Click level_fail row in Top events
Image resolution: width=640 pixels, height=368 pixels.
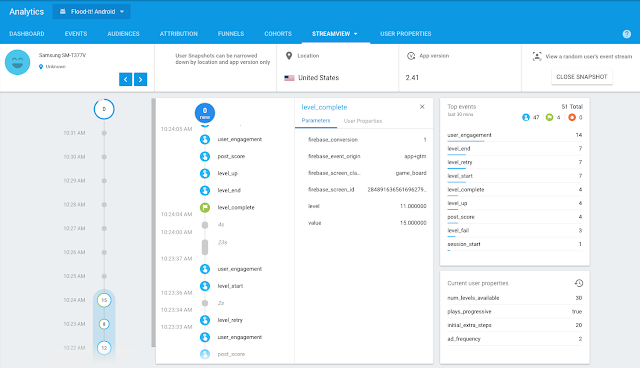pos(515,231)
